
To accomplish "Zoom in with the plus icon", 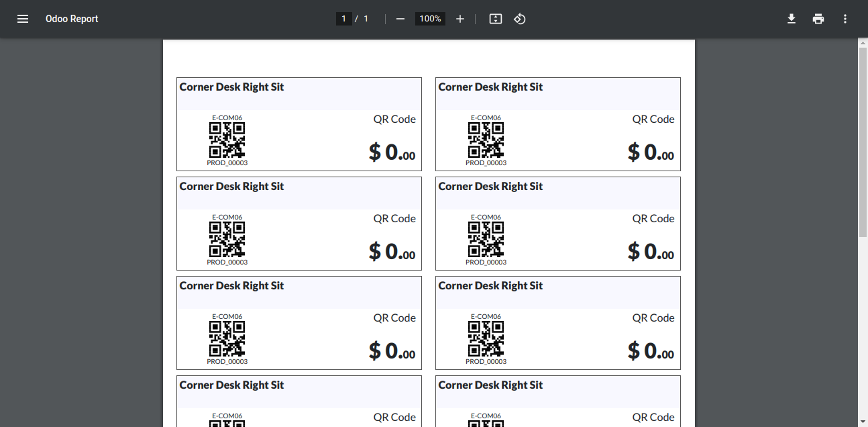I will [x=460, y=19].
